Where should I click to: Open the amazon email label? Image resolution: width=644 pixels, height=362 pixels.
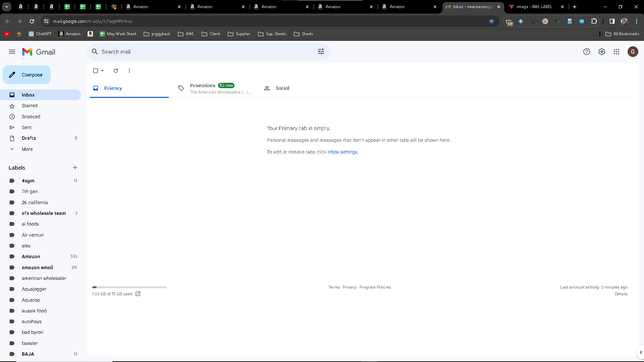tap(41, 267)
